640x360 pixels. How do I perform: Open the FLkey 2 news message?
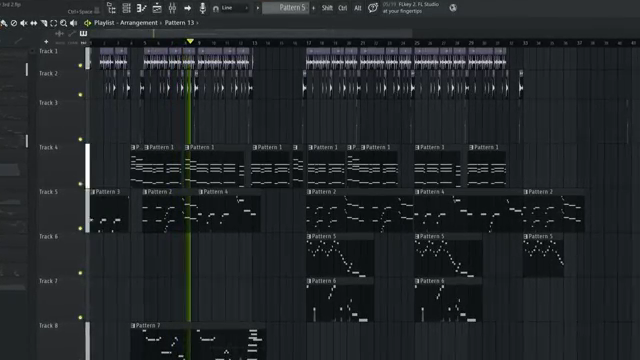(x=411, y=8)
